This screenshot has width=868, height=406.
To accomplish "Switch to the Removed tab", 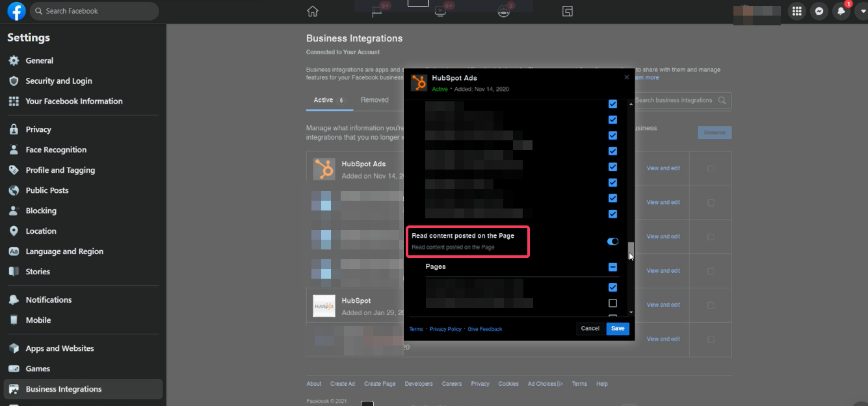I will point(375,100).
